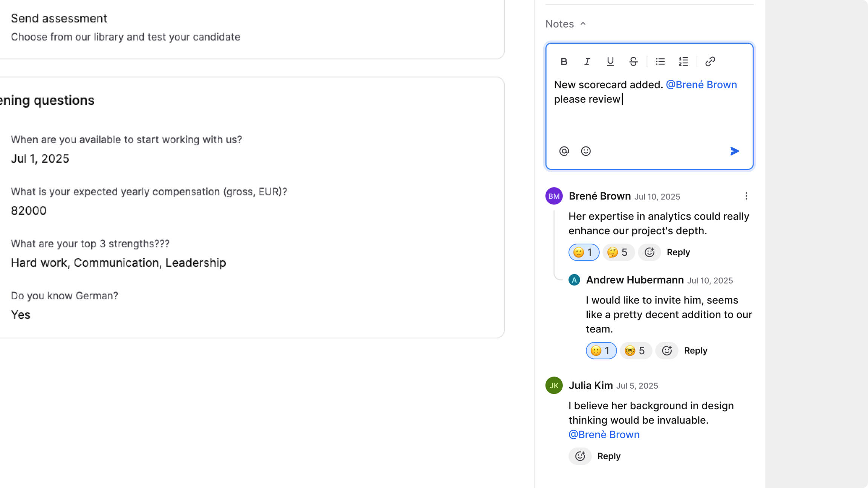Apply italic formatting to note text

587,61
